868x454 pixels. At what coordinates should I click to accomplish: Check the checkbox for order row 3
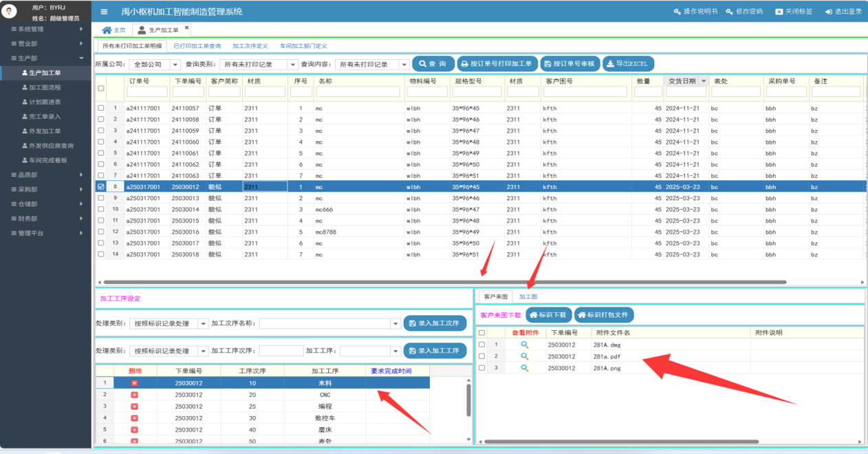pyautogui.click(x=101, y=131)
